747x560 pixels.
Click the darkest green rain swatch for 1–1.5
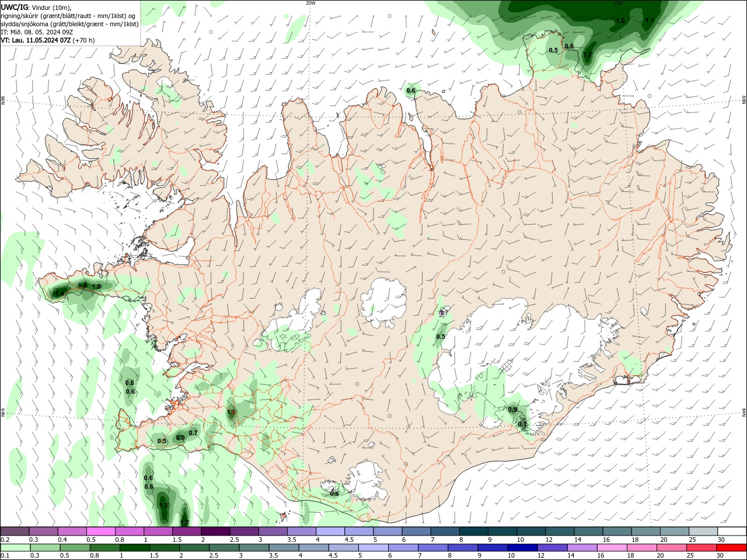(x=134, y=548)
